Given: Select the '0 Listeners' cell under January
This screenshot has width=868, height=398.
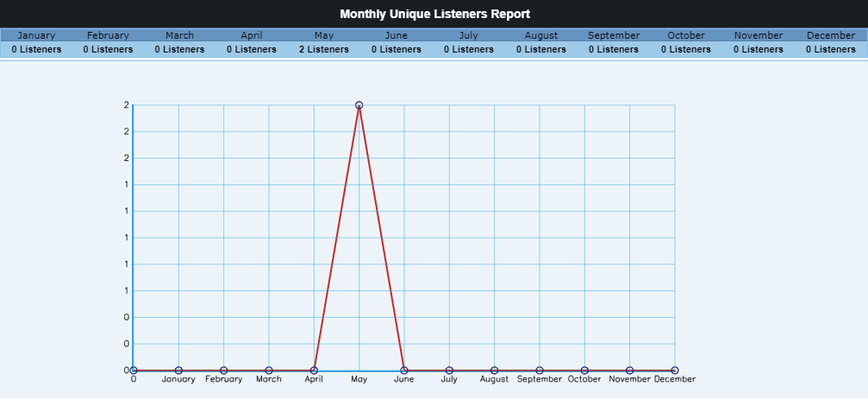Looking at the screenshot, I should [x=36, y=49].
